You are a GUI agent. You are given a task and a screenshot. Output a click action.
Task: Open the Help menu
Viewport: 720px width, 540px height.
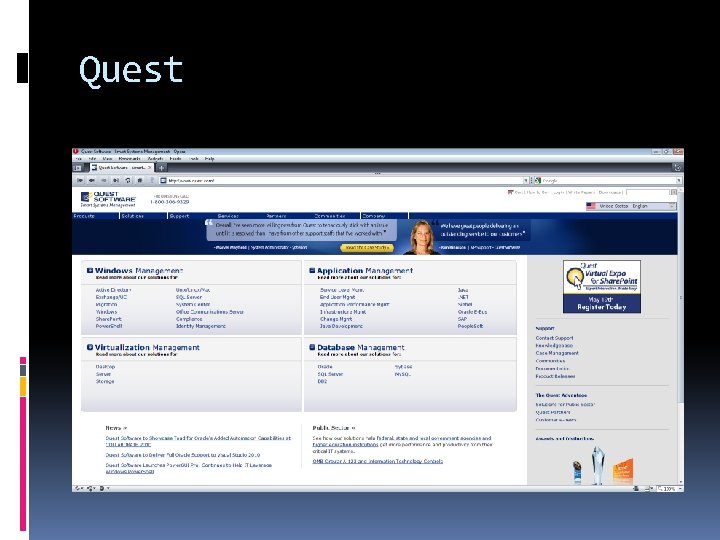point(209,159)
